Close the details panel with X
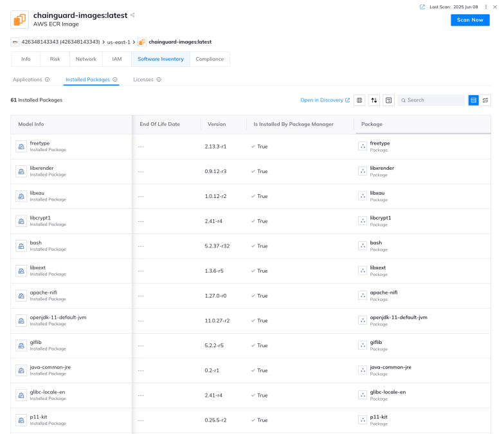Image resolution: width=504 pixels, height=434 pixels. [495, 6]
